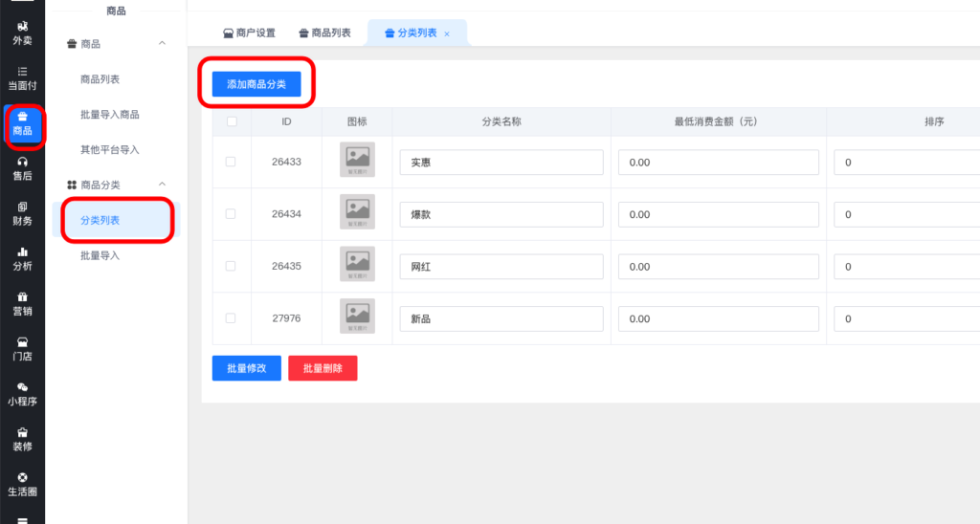The height and width of the screenshot is (524, 980).
Task: Collapse the 商品分类 section chevron
Action: [162, 184]
